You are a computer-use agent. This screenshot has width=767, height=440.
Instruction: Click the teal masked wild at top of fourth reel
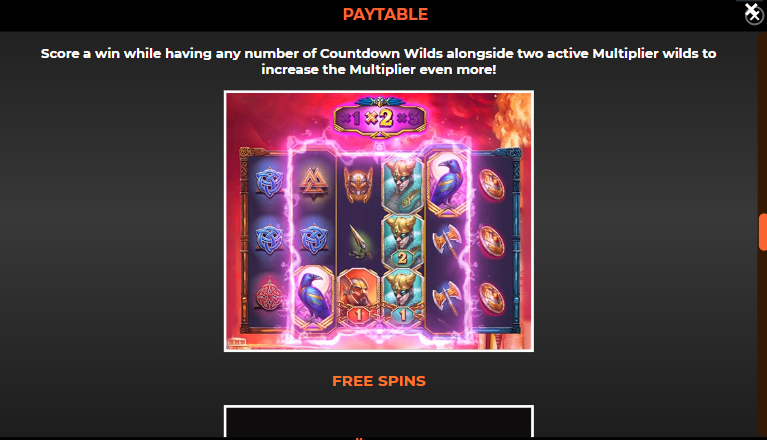[x=402, y=184]
